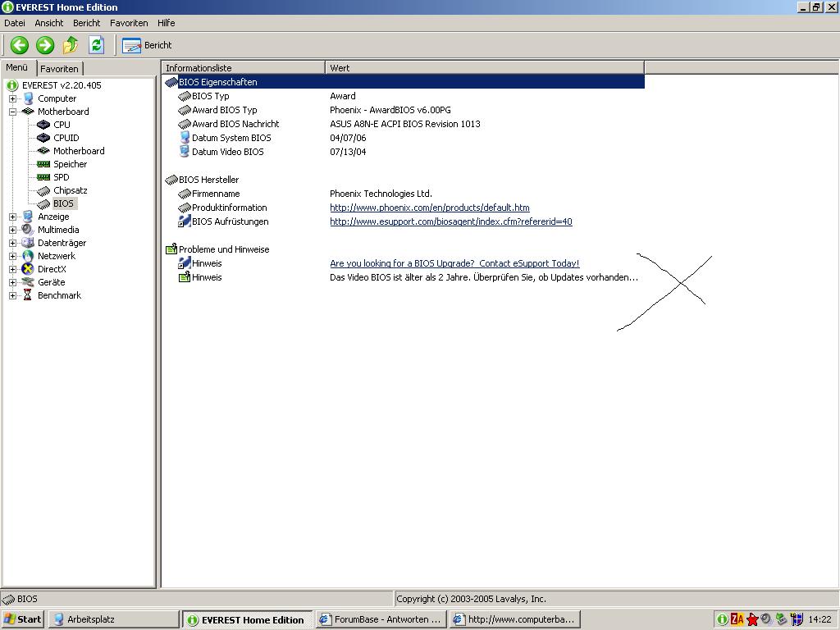Click the green Back arrow icon
This screenshot has height=630, width=840.
coord(20,45)
